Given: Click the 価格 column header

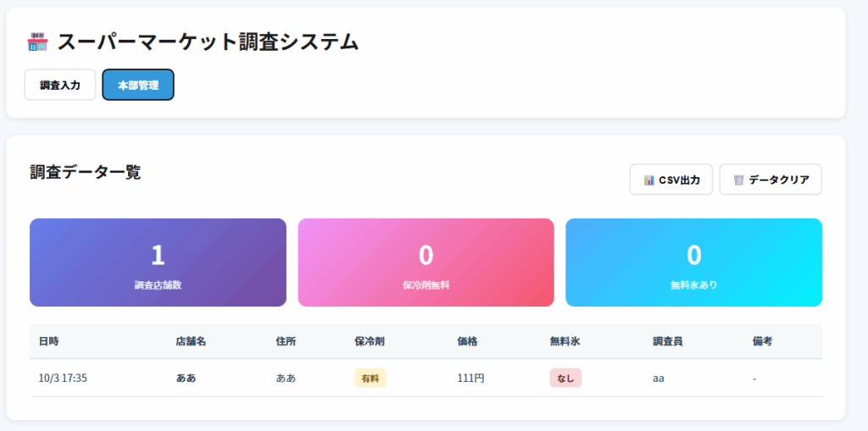Looking at the screenshot, I should pos(467,341).
